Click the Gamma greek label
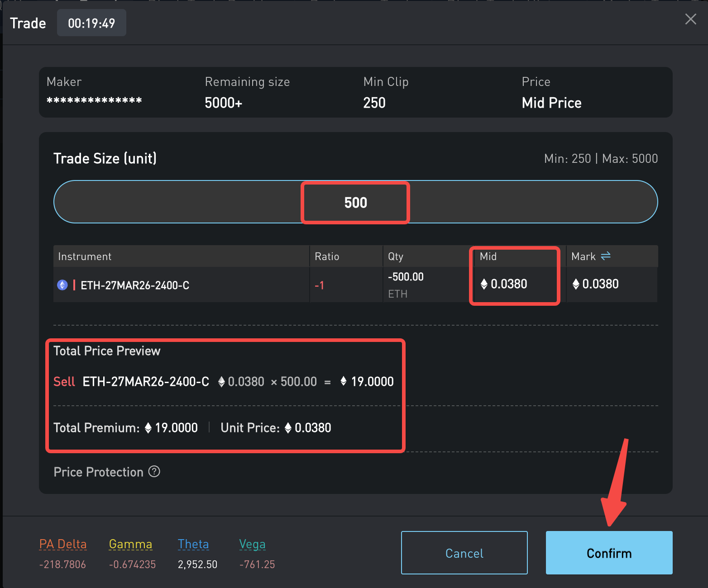 (130, 544)
